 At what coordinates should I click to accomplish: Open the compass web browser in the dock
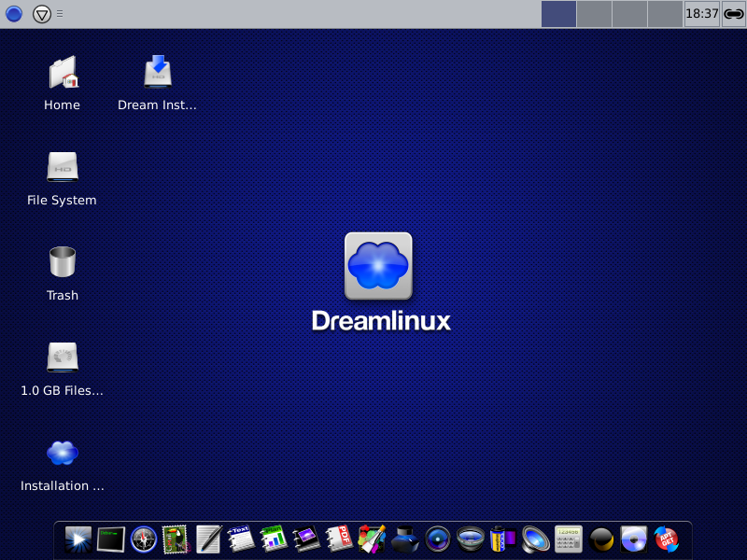pos(143,539)
